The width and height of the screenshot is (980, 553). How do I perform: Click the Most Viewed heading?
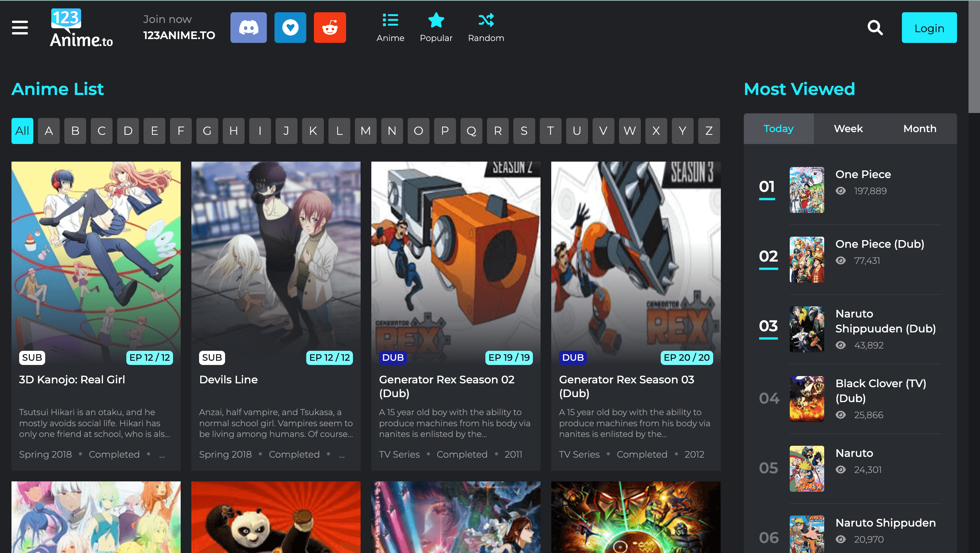tap(799, 89)
